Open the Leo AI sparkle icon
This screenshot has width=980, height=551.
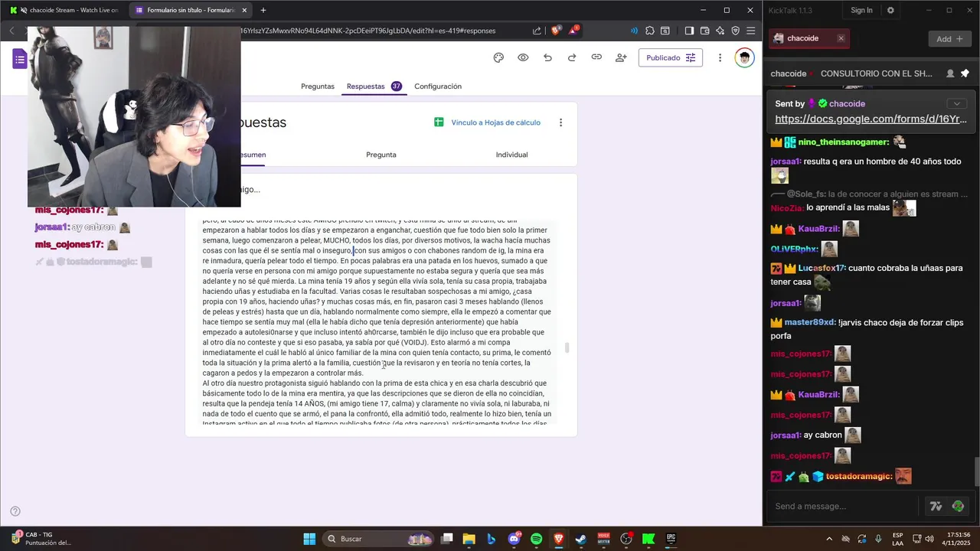pyautogui.click(x=720, y=31)
